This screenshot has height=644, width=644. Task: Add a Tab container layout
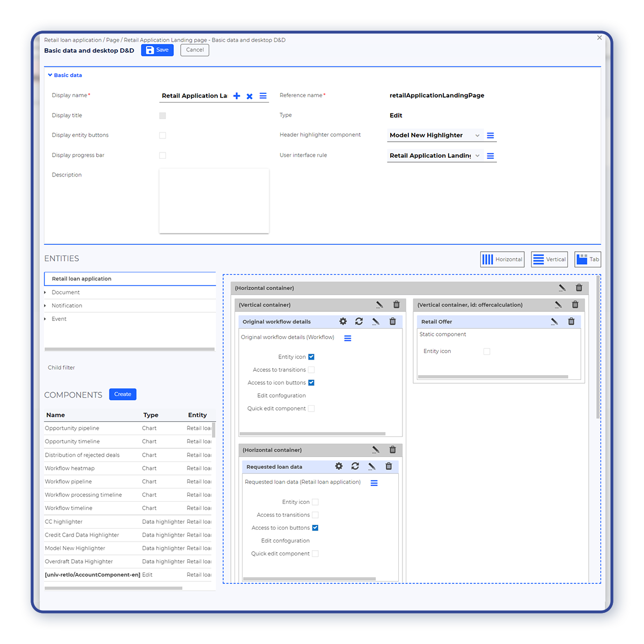click(x=587, y=259)
